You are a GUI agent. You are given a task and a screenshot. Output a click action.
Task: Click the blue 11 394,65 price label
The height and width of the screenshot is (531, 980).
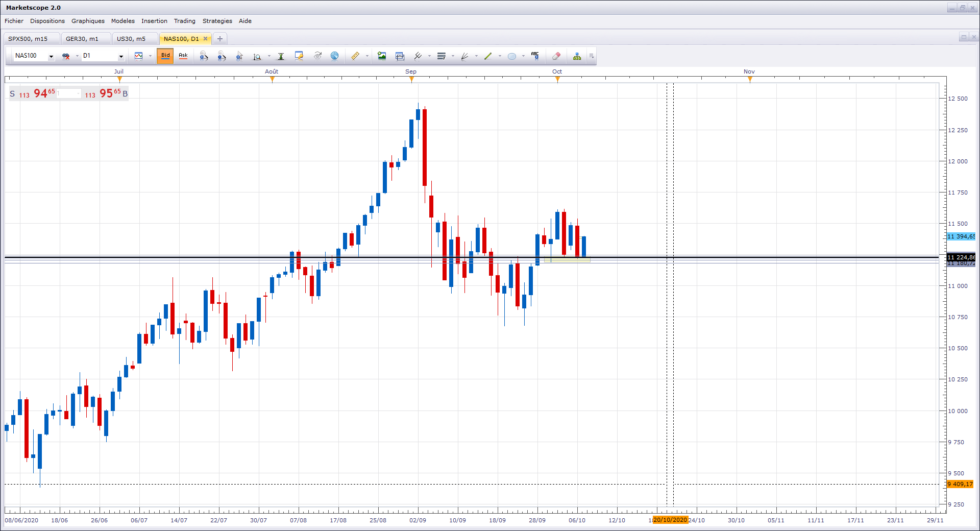point(961,236)
